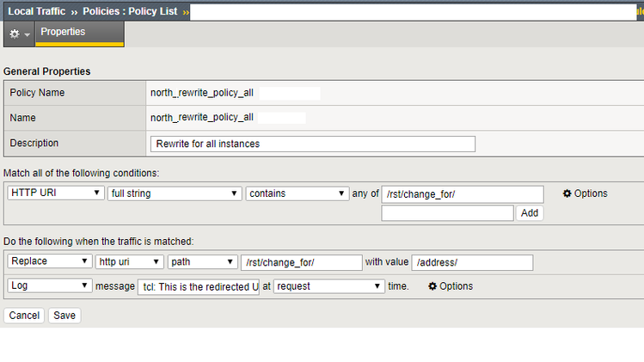Viewport: 644px width, 362px height.
Task: Expand the request event time dropdown
Action: (x=328, y=285)
